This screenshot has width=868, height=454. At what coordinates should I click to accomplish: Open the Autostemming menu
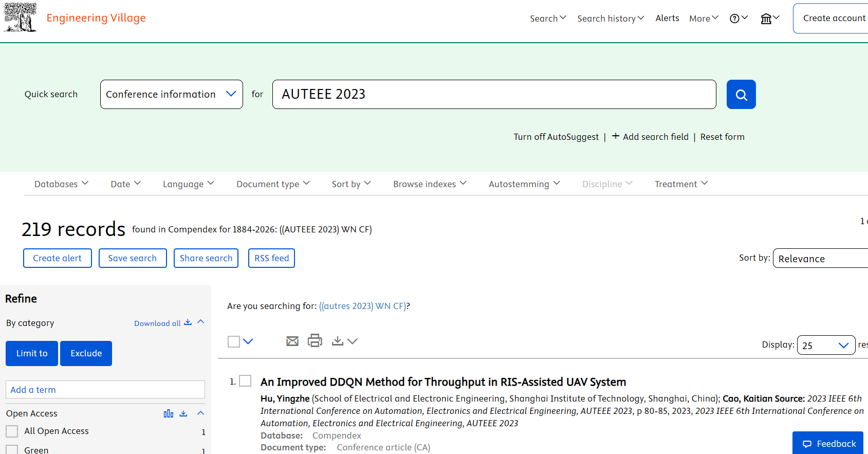tap(524, 184)
